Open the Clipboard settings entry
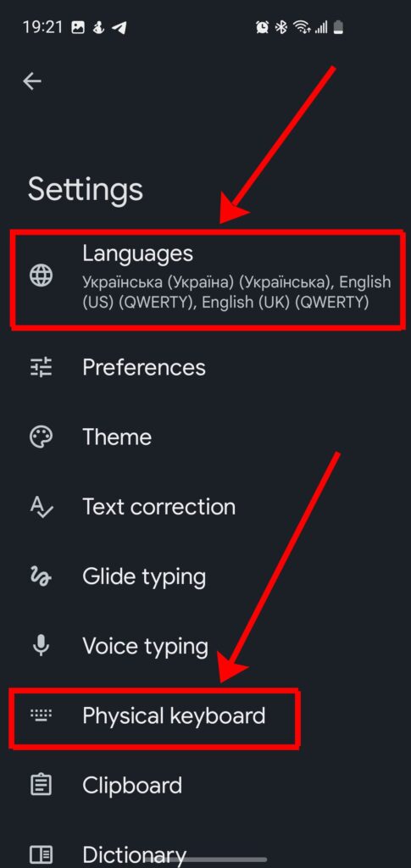 (x=206, y=785)
